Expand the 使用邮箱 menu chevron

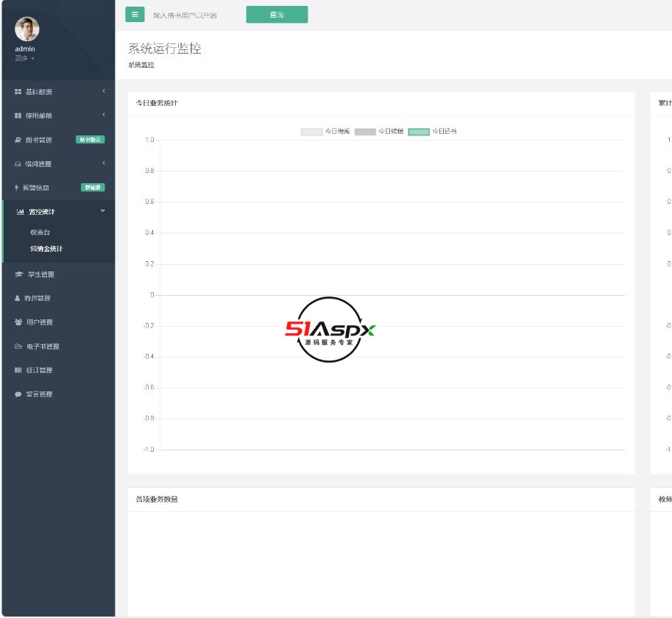pos(103,115)
